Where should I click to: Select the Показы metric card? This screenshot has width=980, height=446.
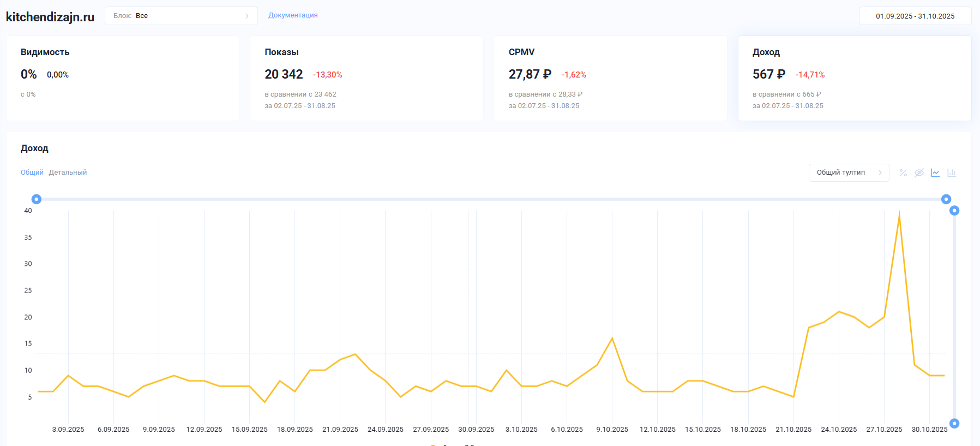click(366, 78)
